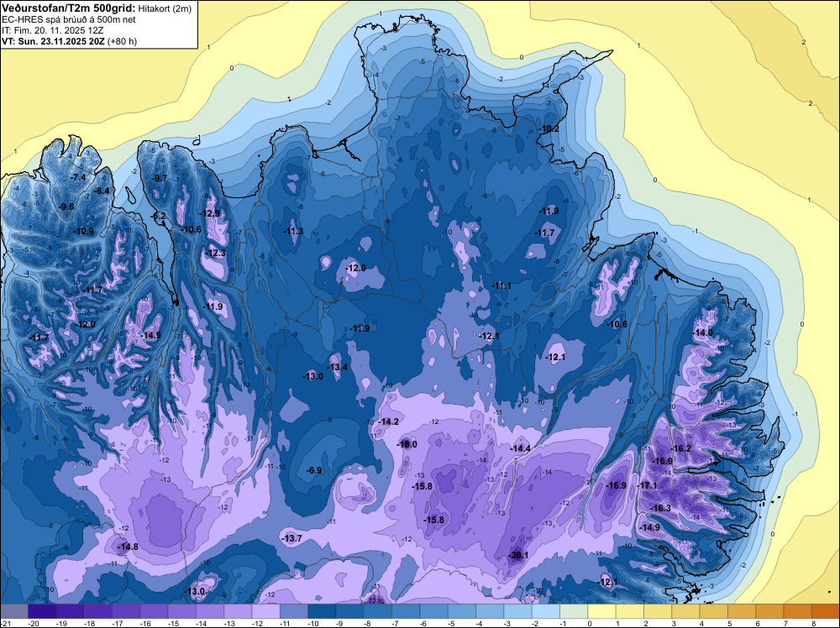Click the -17.1 temperature value

[647, 485]
